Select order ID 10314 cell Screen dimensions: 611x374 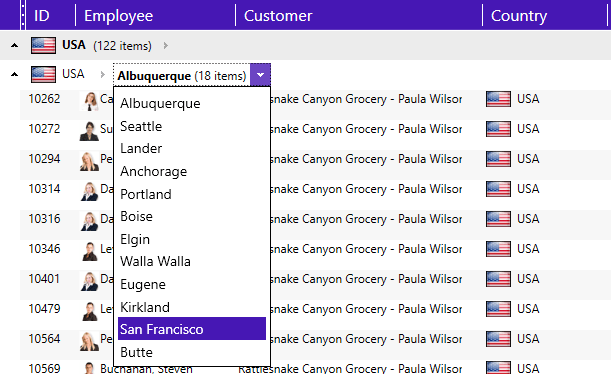pyautogui.click(x=44, y=189)
